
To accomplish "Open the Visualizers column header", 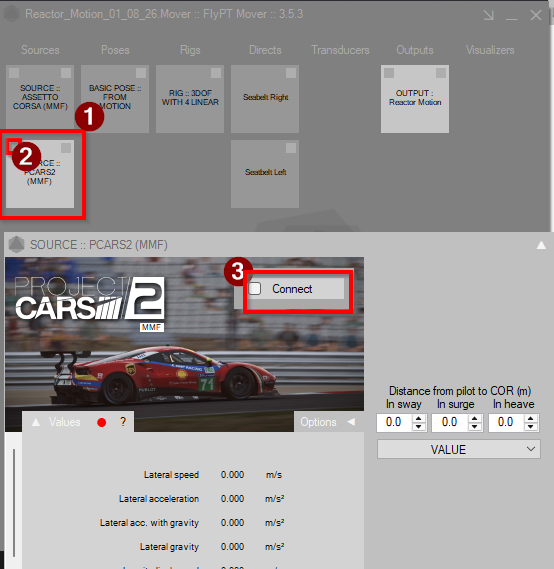I will 490,50.
